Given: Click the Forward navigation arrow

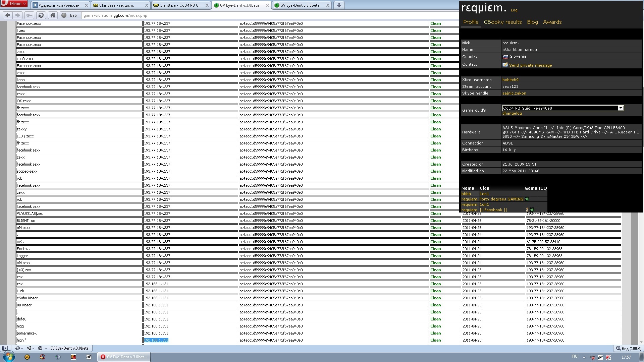Looking at the screenshot, I should (x=18, y=15).
